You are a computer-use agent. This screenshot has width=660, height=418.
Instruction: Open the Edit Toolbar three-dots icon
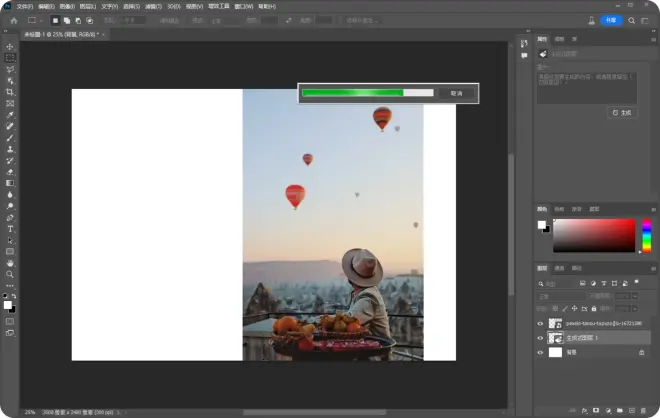tap(10, 286)
